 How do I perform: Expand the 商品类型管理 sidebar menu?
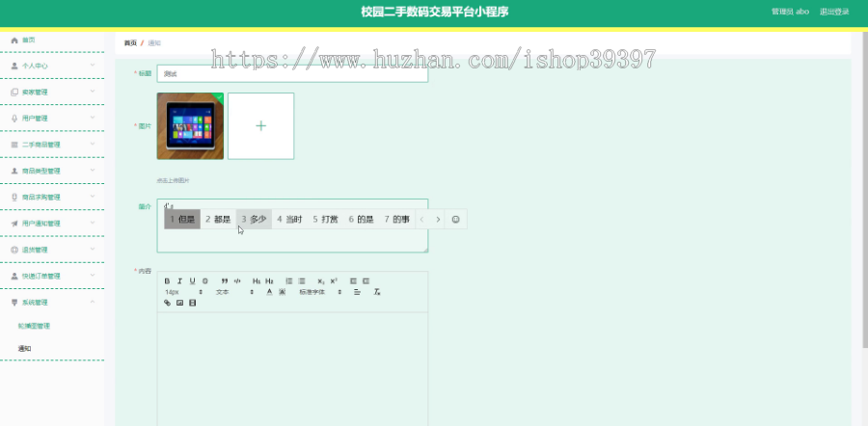pos(52,171)
